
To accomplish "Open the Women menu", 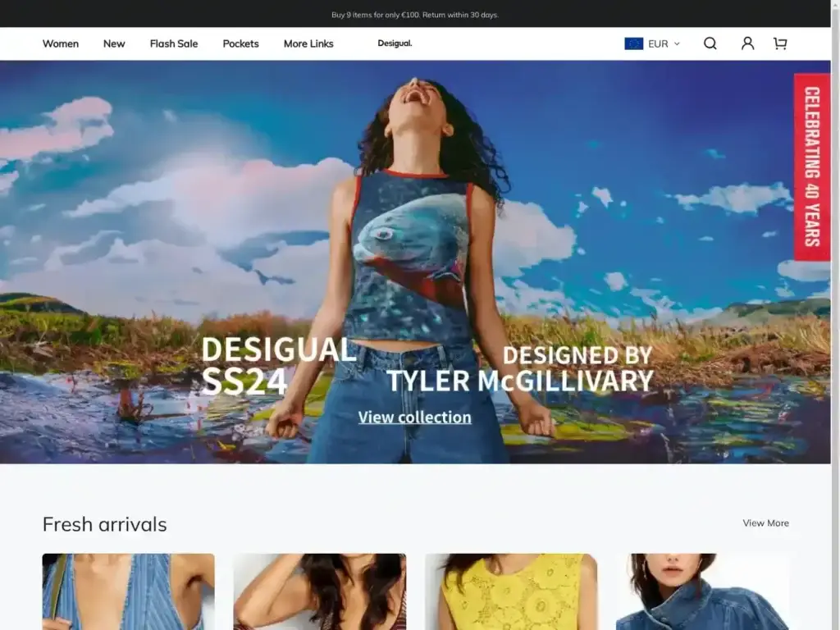I will coord(60,43).
